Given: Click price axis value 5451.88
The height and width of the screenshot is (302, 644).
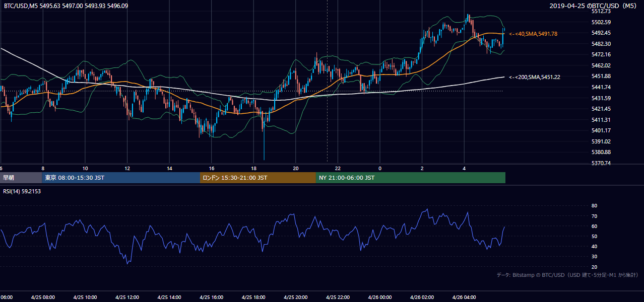Looking at the screenshot, I should tap(601, 76).
